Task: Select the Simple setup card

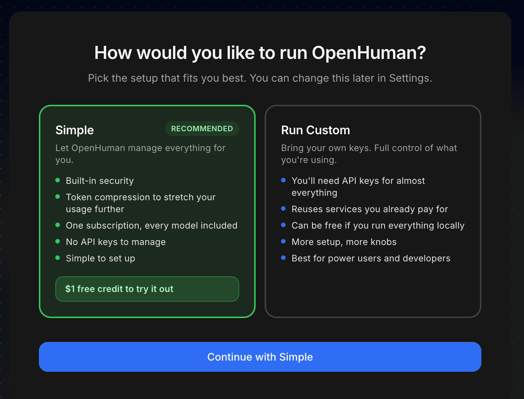Action: click(147, 211)
